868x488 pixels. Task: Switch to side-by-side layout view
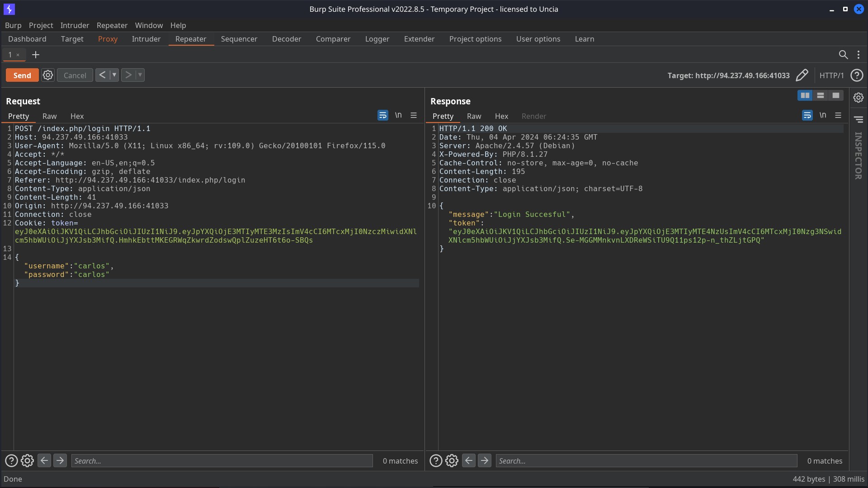[805, 95]
